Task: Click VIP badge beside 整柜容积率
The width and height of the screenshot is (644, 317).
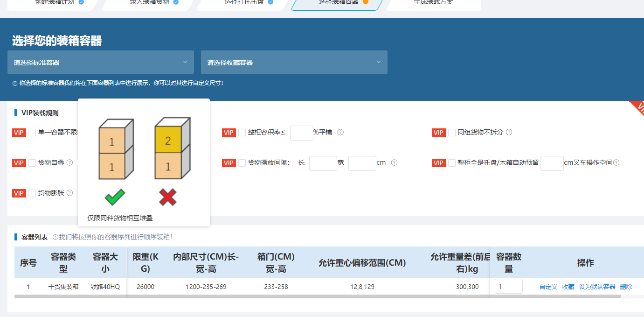Action: (229, 133)
